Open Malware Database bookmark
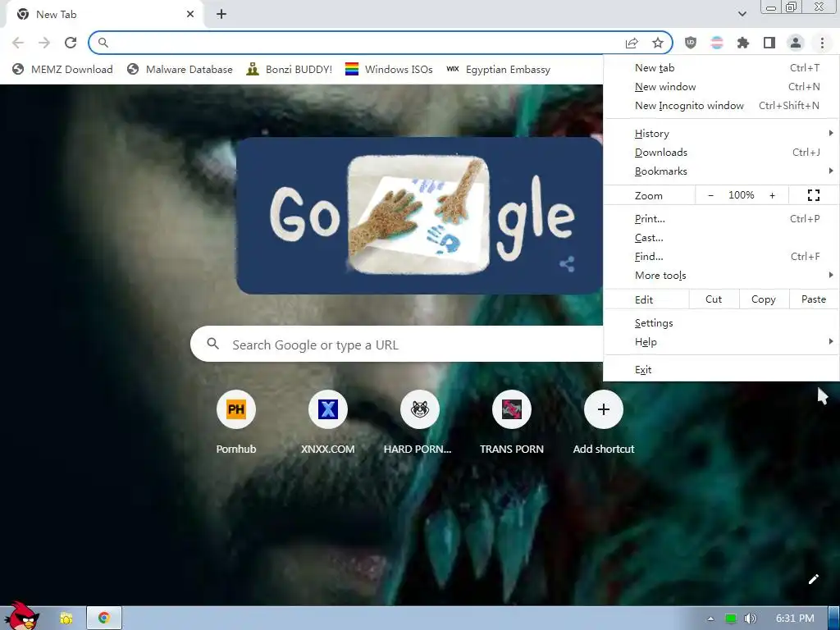This screenshot has width=840, height=630. point(180,69)
